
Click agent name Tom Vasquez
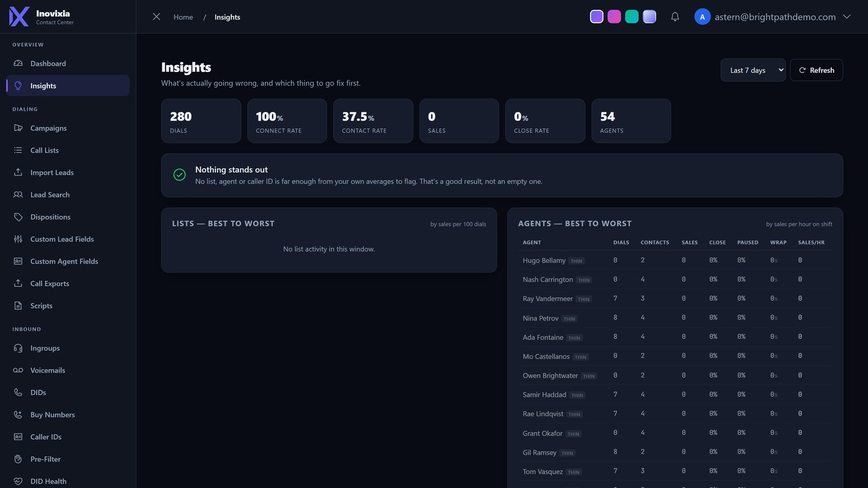pyautogui.click(x=542, y=472)
